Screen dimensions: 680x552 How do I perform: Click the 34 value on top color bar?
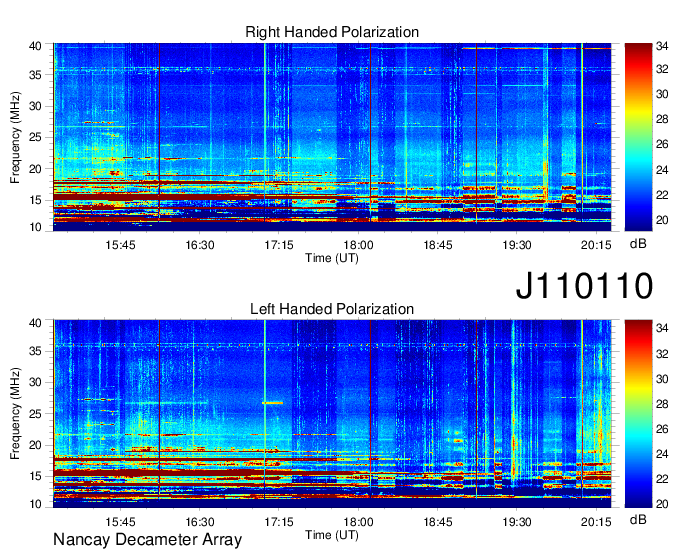point(662,46)
